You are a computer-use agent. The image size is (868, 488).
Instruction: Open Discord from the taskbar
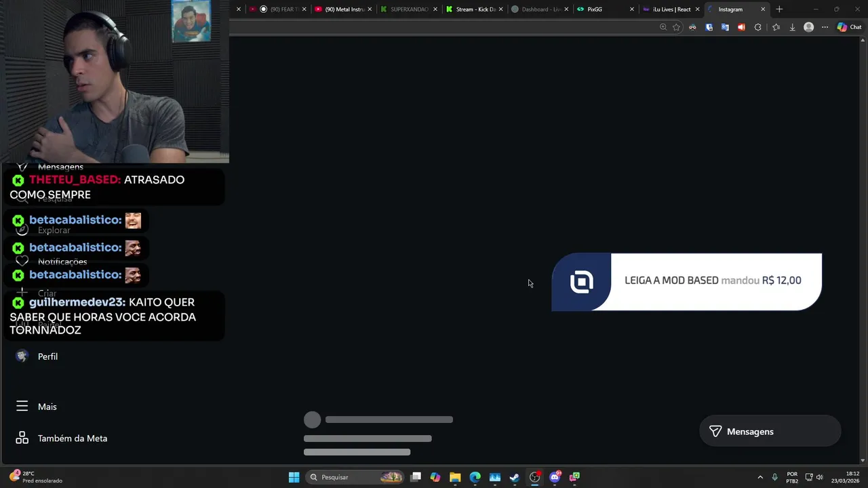point(555,477)
